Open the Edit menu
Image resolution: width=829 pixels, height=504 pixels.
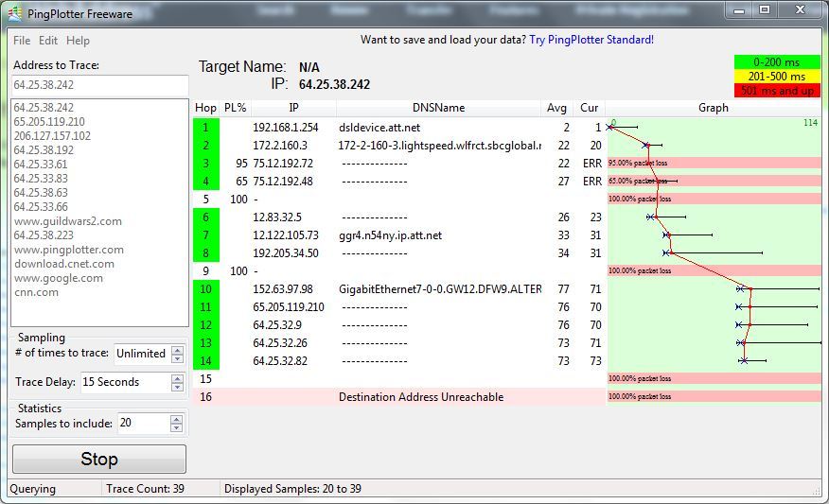coord(47,41)
